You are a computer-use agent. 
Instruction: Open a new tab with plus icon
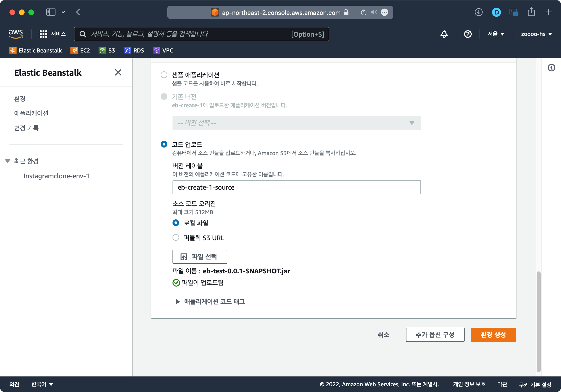coord(548,12)
